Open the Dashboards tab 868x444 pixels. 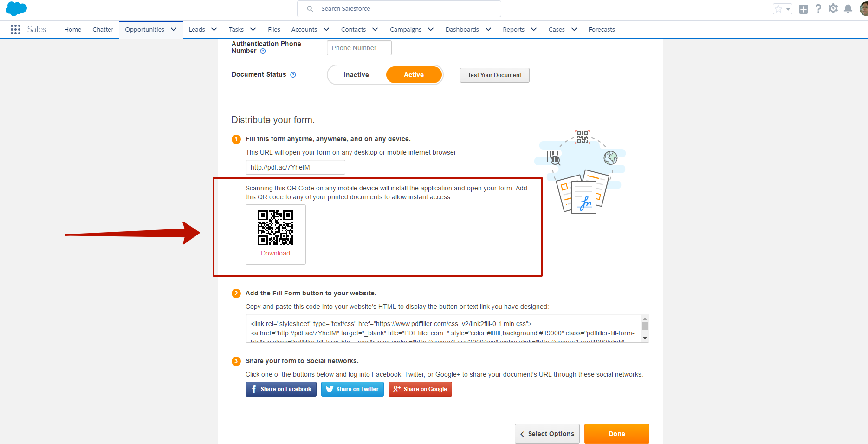coord(462,29)
